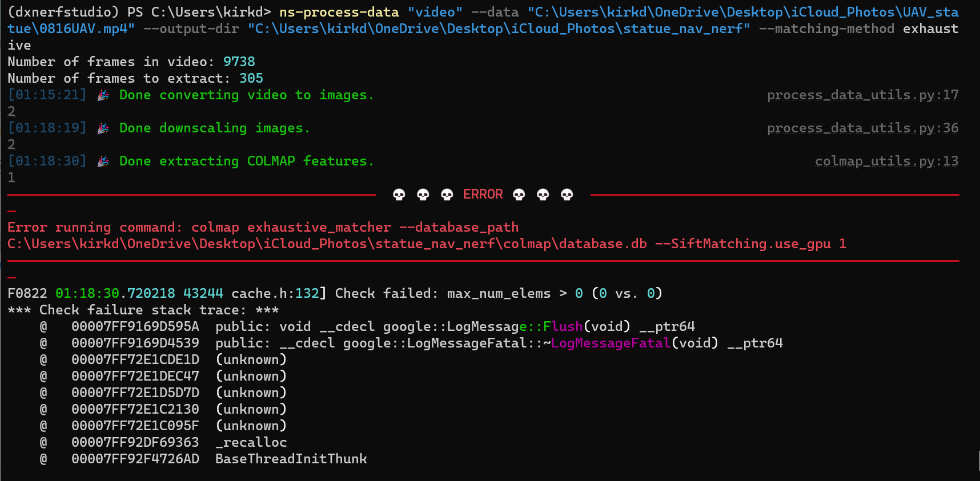
Task: Click 'Done extracting COLMAP features.' line
Action: 247,161
